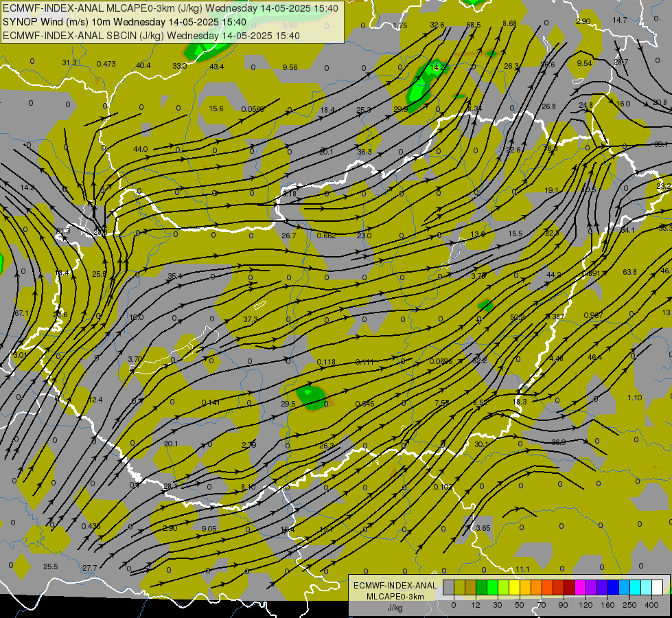Click the pure blue legend swatch

pyautogui.click(x=613, y=588)
